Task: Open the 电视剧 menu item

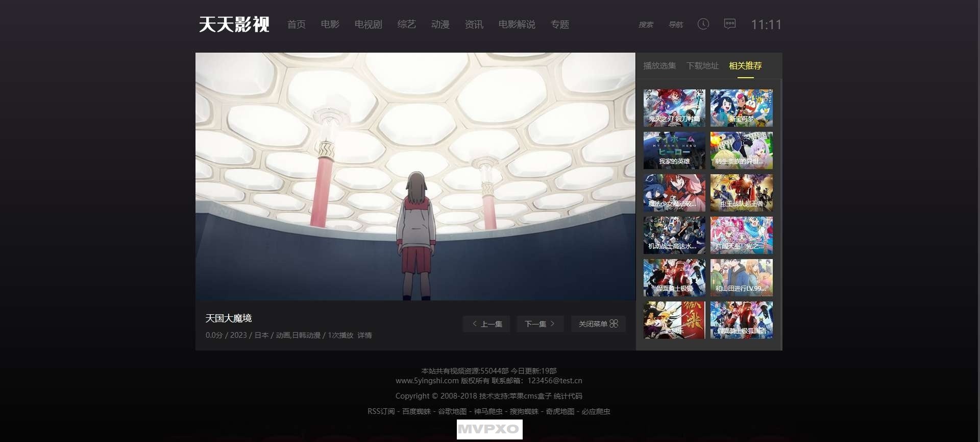Action: click(x=369, y=25)
